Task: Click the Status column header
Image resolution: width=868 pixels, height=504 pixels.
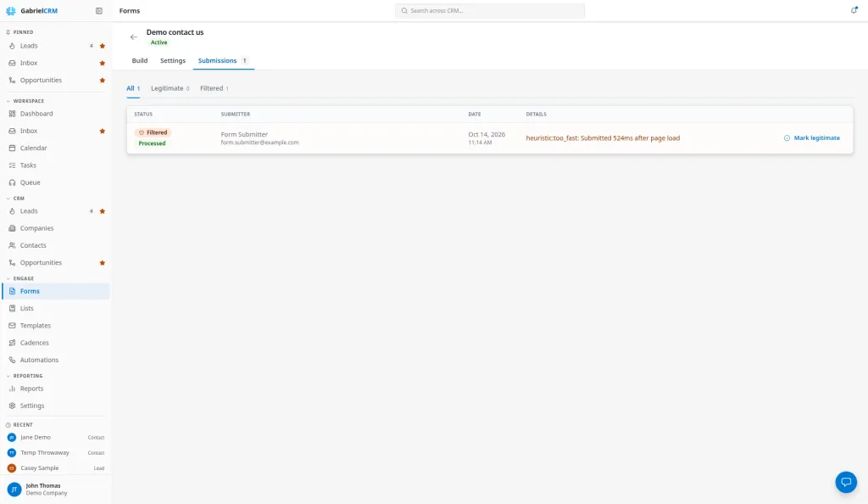Action: tap(143, 114)
